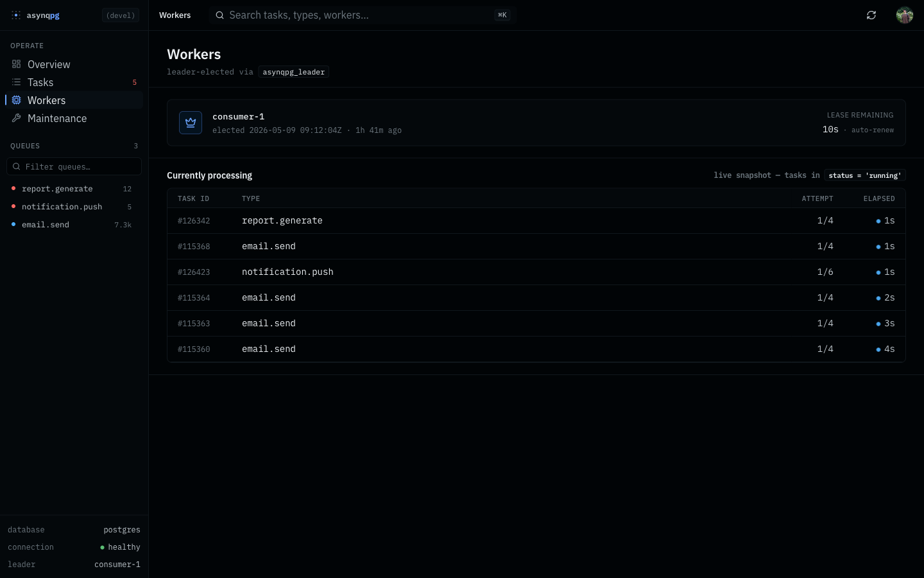Click report.generate type in task table
The image size is (924, 578).
282,220
